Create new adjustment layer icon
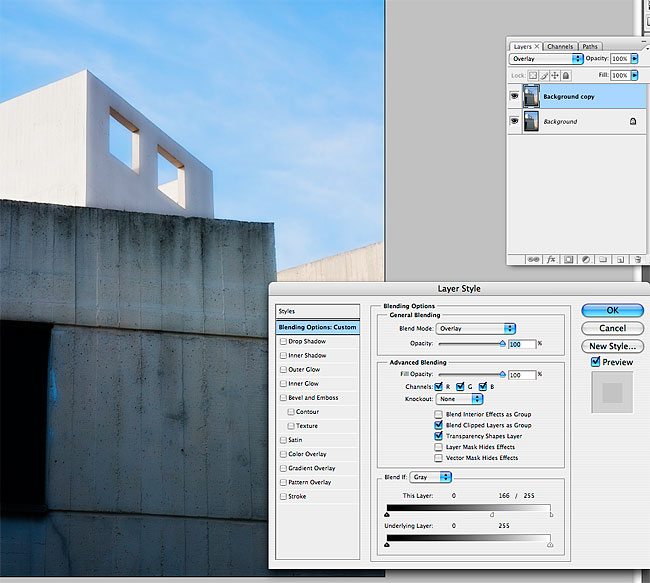Viewport: 650px width, 583px height. point(585,259)
